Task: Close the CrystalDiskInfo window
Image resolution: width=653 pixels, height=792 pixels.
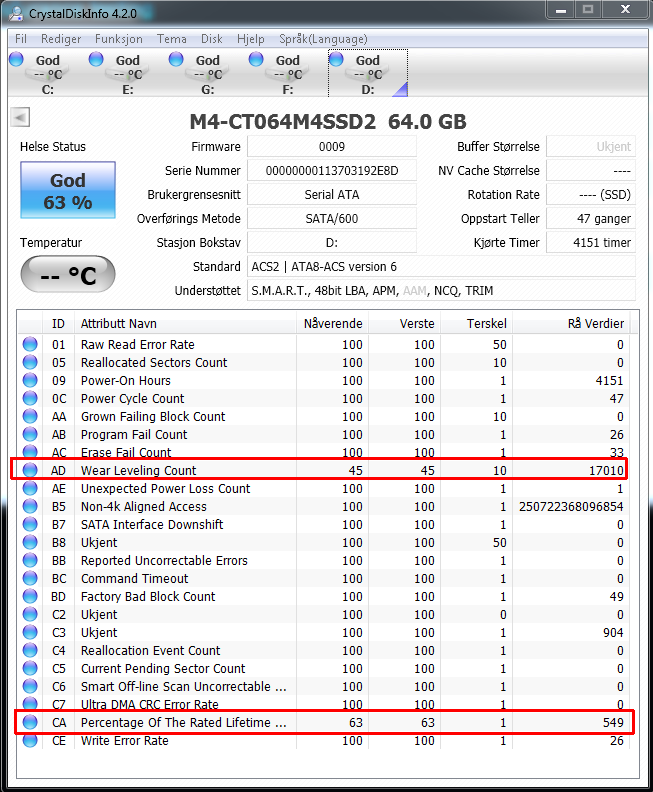Action: pos(625,9)
